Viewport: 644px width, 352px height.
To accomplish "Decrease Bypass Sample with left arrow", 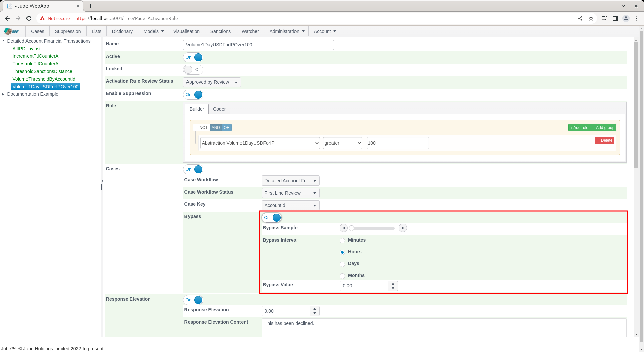I will (x=344, y=228).
